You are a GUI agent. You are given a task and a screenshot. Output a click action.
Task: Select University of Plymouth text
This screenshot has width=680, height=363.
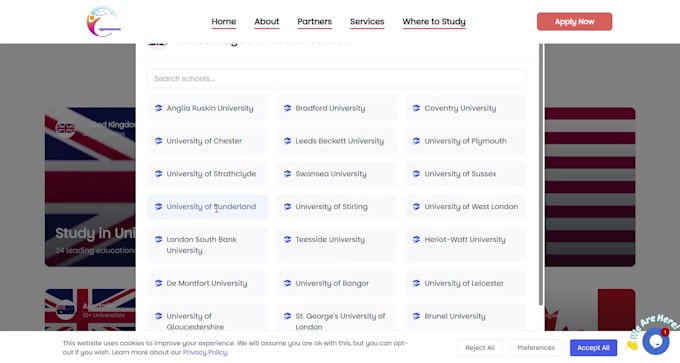[465, 141]
